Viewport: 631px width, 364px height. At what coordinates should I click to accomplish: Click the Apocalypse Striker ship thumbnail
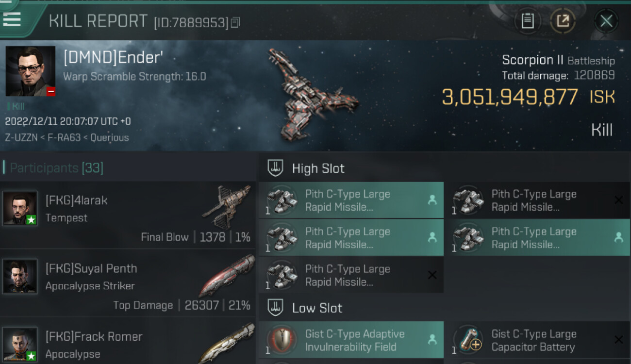(x=226, y=275)
